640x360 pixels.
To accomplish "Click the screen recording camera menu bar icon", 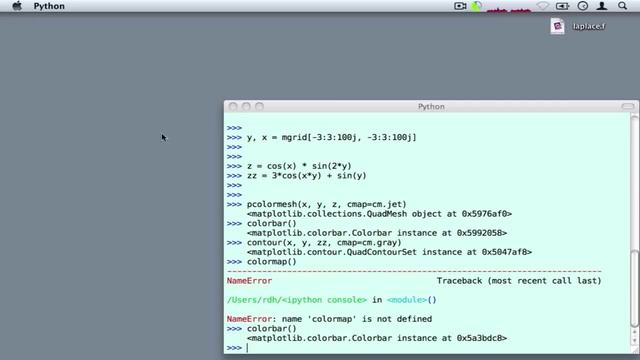I will (x=460, y=6).
